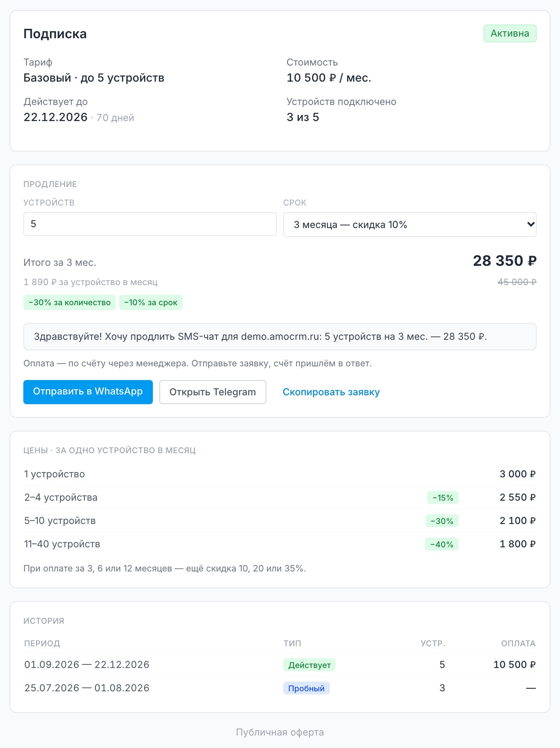Click the Действует status badge in history
Viewport: 560px width, 748px height.
tap(309, 665)
